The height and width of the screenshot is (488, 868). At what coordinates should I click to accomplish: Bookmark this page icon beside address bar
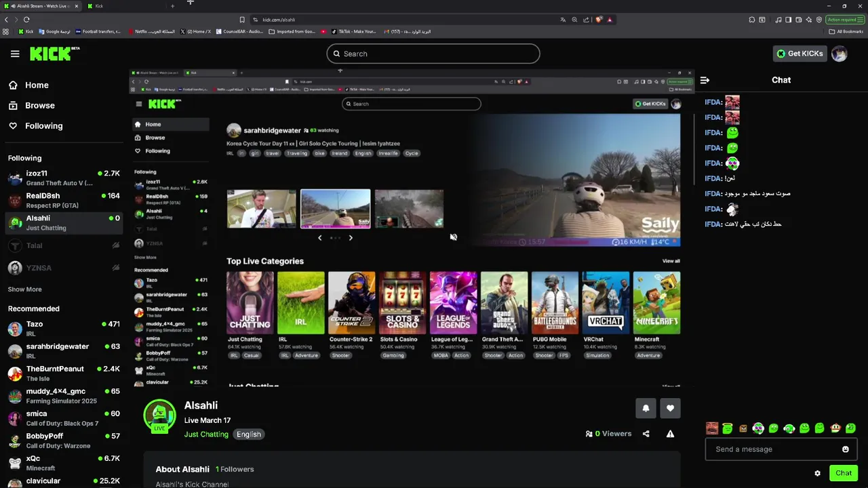[x=242, y=20]
